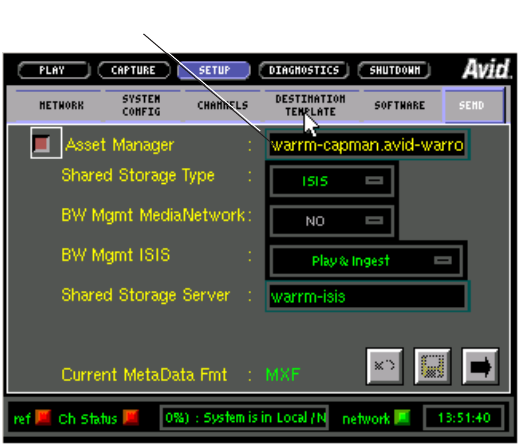This screenshot has width=521, height=447.
Task: Open the DESTINATION TEMPLATE tab
Action: point(311,106)
